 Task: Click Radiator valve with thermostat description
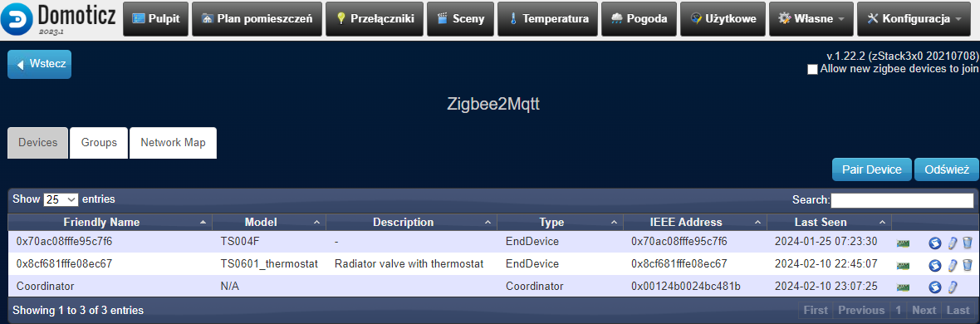[409, 264]
